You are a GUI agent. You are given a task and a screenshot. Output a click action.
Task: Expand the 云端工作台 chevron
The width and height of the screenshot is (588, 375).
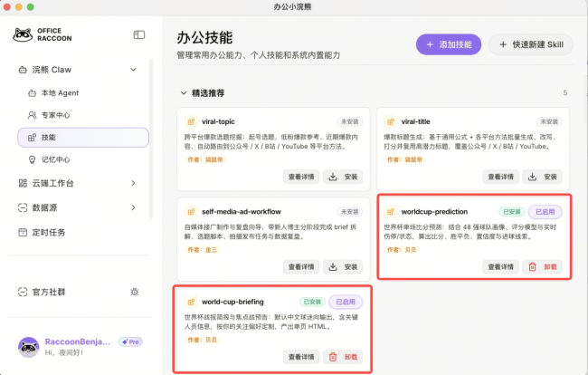coord(134,183)
